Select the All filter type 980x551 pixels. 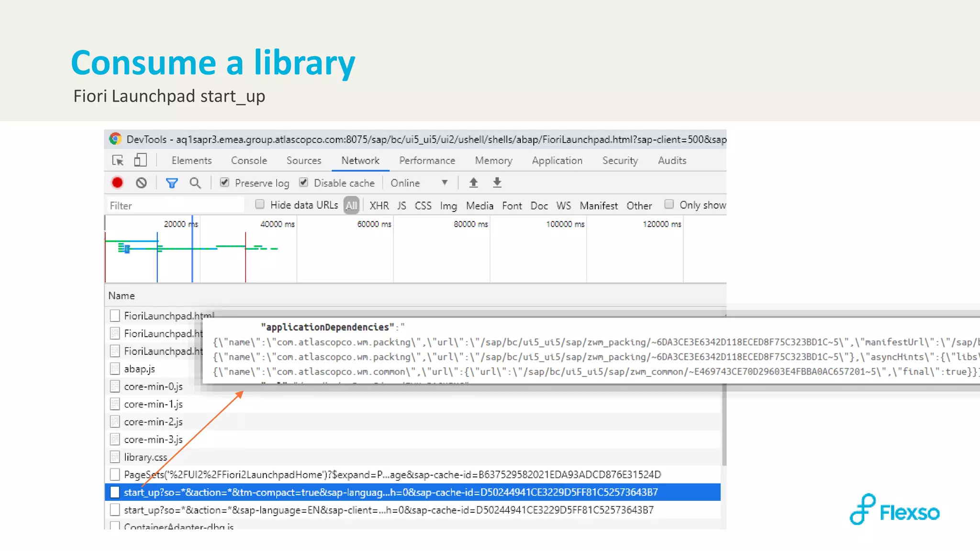pos(352,205)
